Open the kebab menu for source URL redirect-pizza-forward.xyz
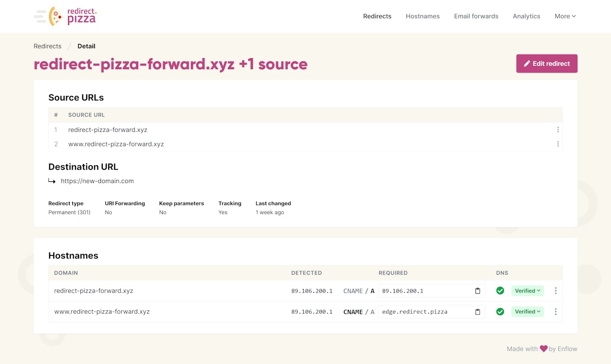611x364 pixels. (558, 130)
